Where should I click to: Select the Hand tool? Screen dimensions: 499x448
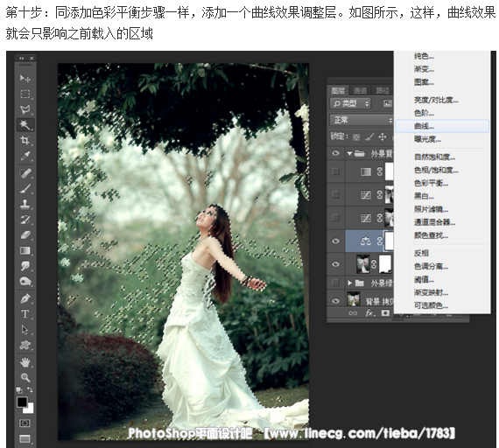(x=25, y=362)
